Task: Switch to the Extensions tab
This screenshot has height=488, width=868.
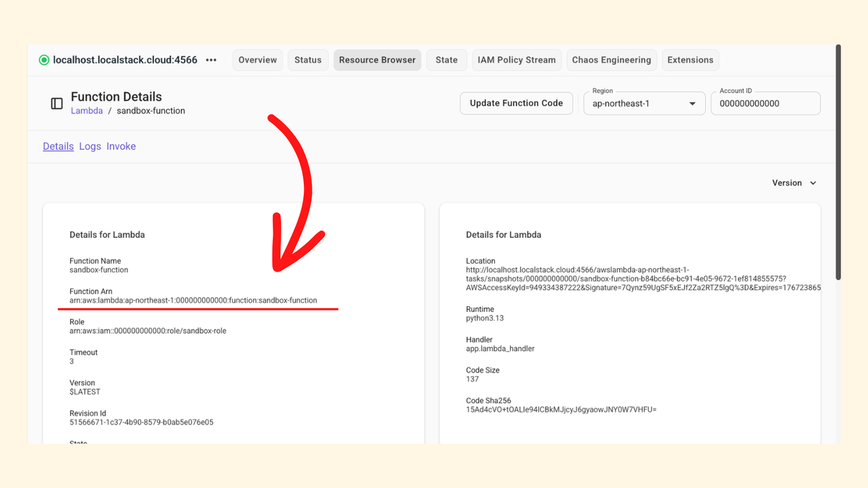Action: click(x=690, y=60)
